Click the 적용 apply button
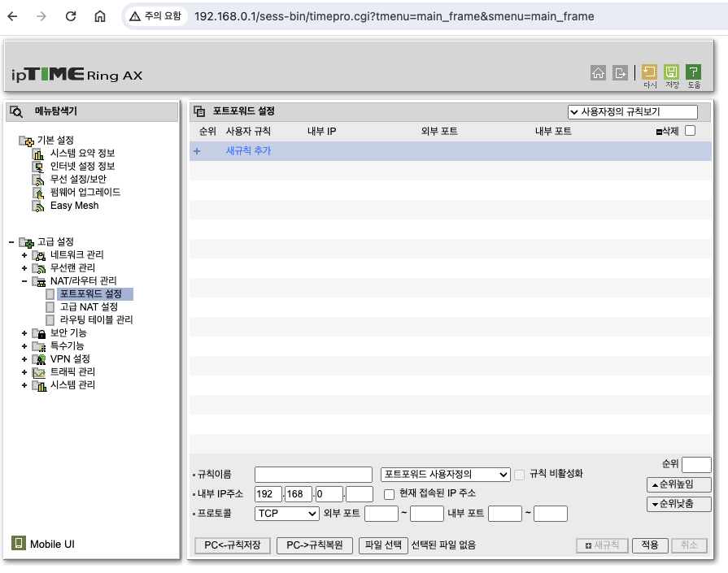The height and width of the screenshot is (573, 728). click(x=650, y=545)
